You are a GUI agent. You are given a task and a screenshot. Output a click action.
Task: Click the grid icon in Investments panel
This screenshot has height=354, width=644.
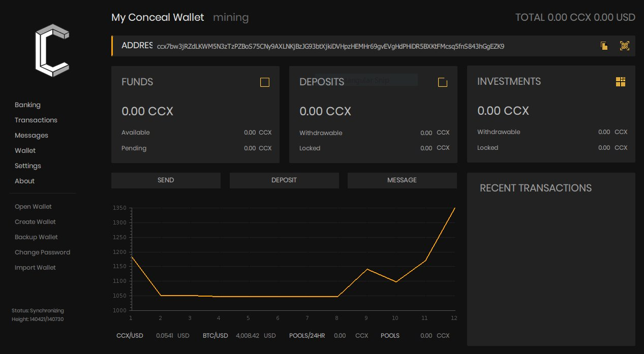coord(620,82)
